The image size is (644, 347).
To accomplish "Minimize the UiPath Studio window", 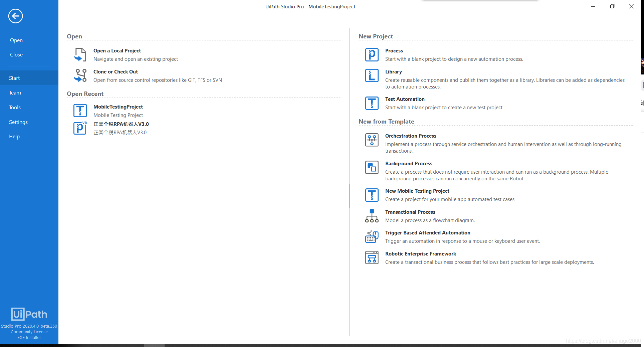I will (x=593, y=6).
